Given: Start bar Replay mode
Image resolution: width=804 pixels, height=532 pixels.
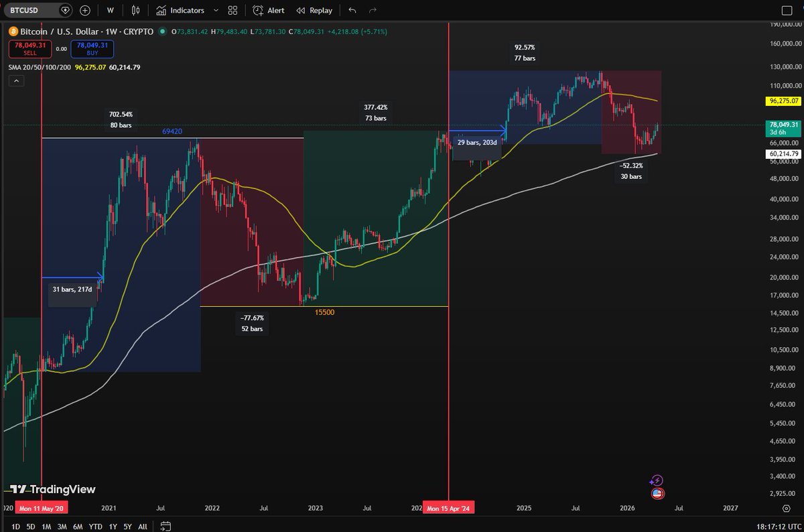Looking at the screenshot, I should point(314,11).
